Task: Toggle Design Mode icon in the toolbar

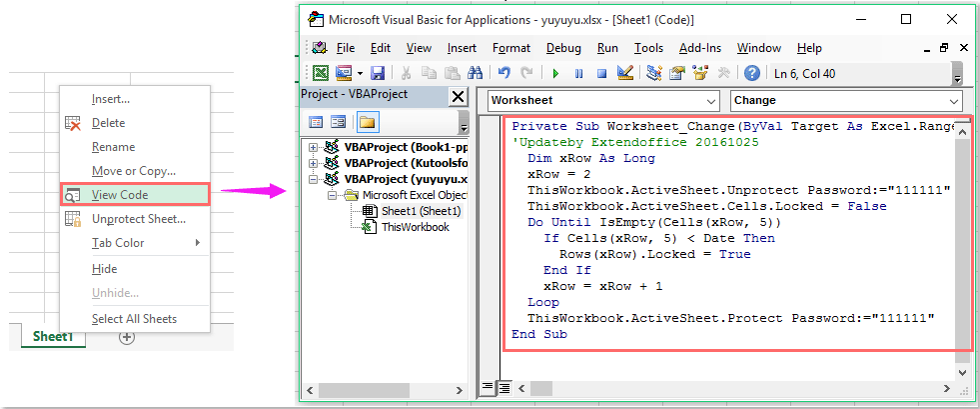Action: tap(626, 73)
